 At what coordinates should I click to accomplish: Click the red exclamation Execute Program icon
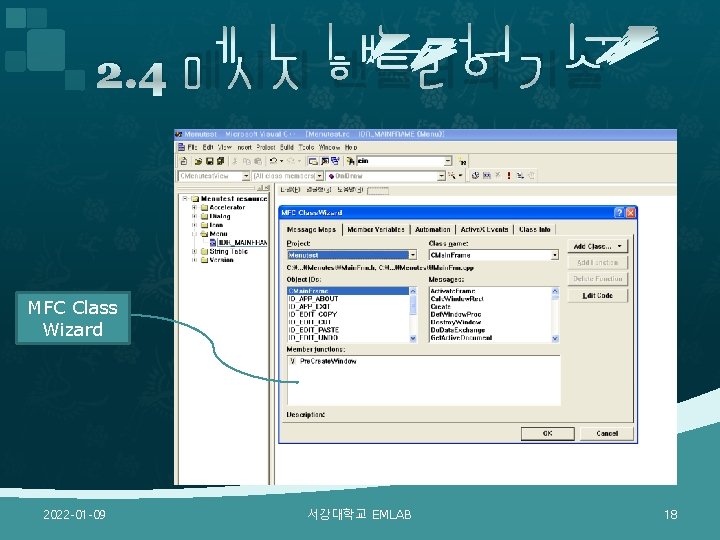[x=509, y=175]
